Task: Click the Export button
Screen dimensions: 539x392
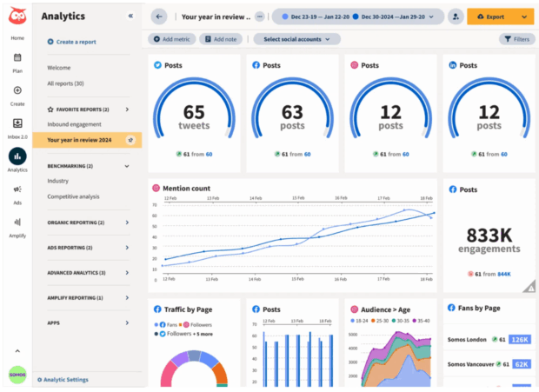Action: click(x=491, y=17)
